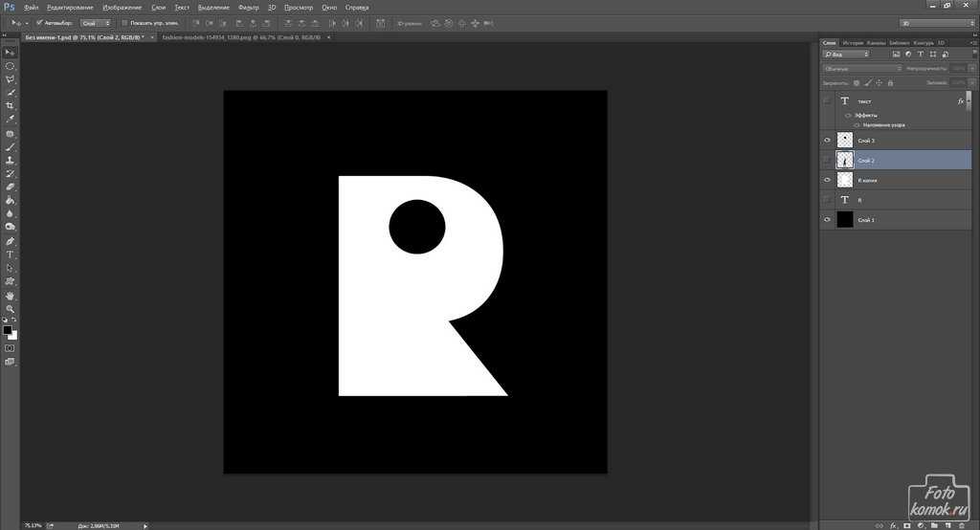Toggle Эффекты visibility eye
Image resolution: width=980 pixels, height=530 pixels.
848,116
